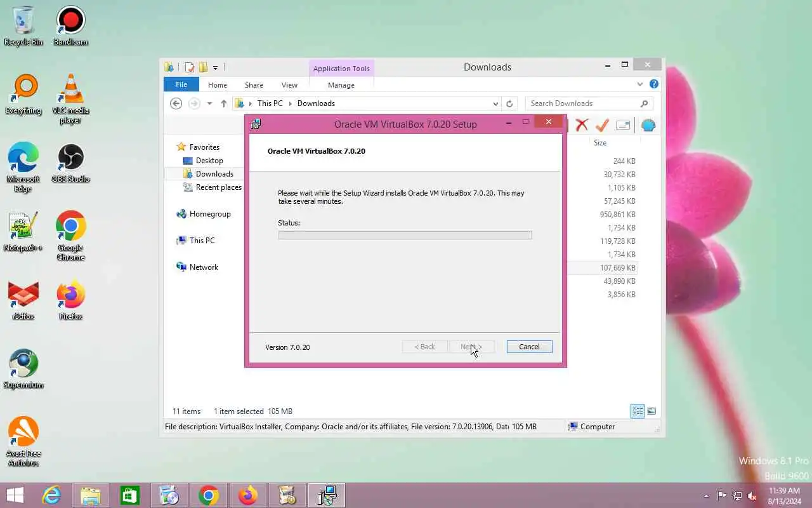The width and height of the screenshot is (812, 508).
Task: Click the muted volume tray icon
Action: tap(752, 496)
